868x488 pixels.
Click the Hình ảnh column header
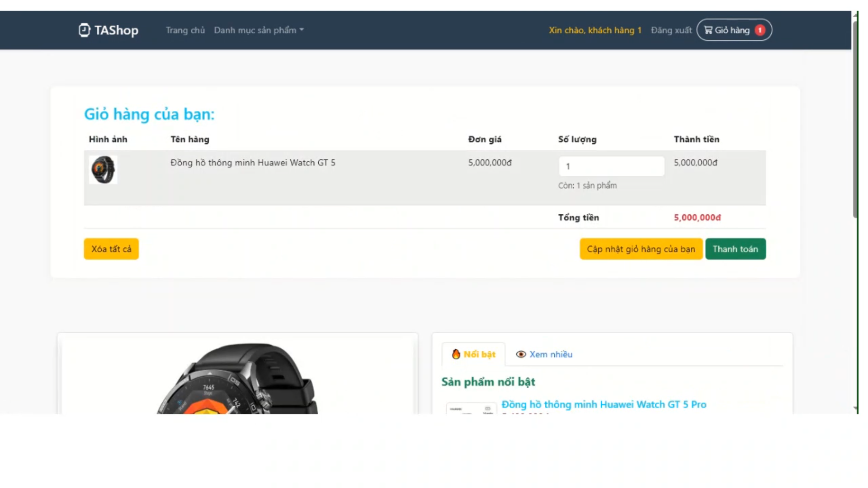pos(108,139)
